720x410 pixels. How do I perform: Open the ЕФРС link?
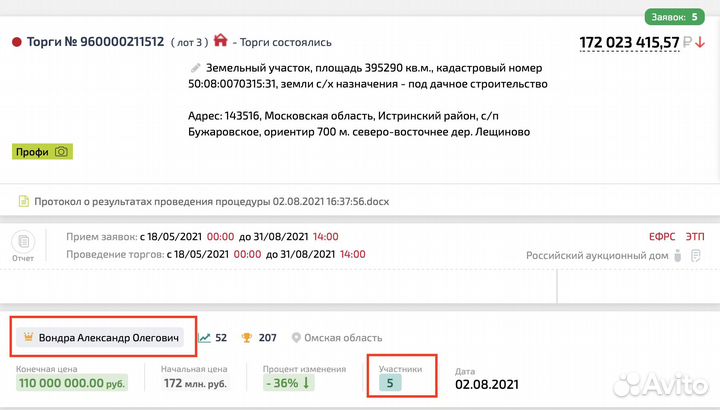pos(662,236)
